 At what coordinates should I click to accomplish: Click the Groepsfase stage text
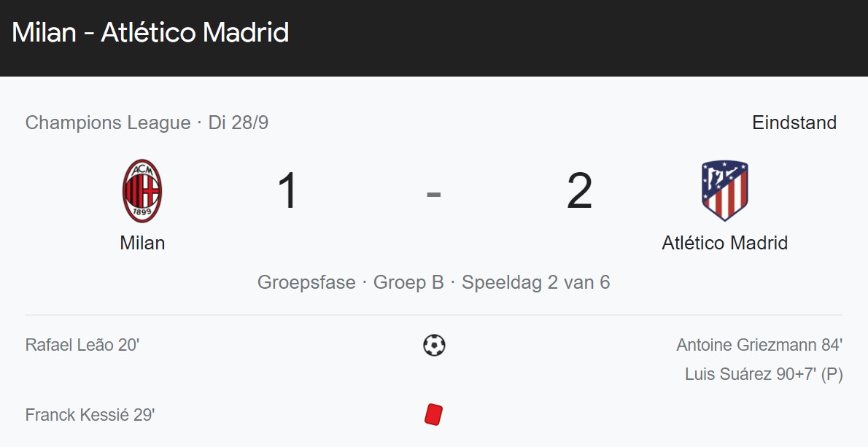click(x=306, y=282)
